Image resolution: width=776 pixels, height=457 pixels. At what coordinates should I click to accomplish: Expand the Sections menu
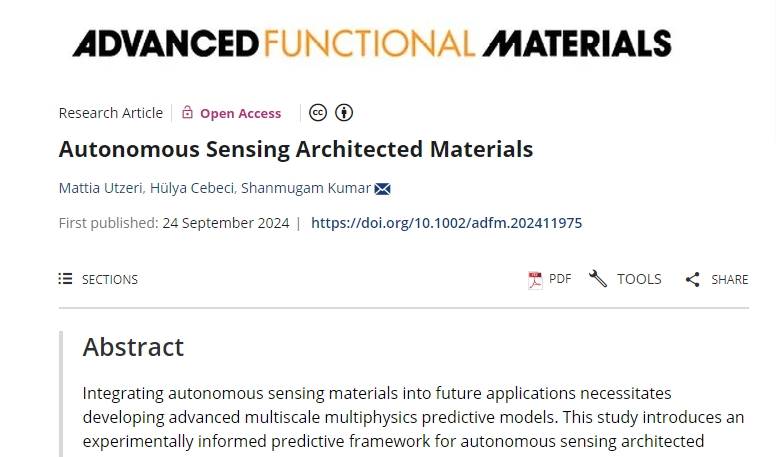point(110,279)
